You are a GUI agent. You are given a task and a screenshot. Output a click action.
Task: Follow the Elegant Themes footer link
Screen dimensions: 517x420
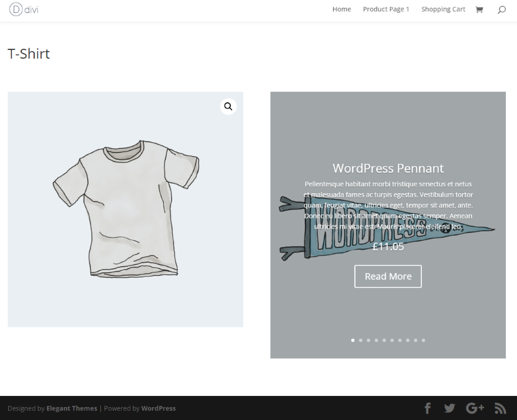[x=72, y=408]
